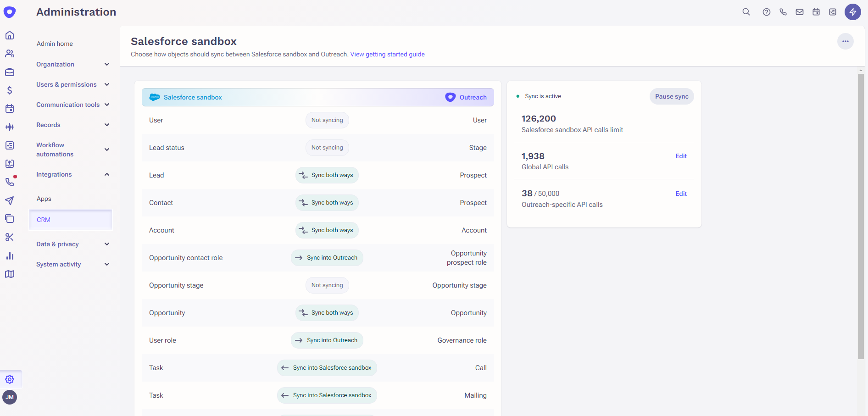
Task: Open the paper plane Sequences icon
Action: (10, 200)
